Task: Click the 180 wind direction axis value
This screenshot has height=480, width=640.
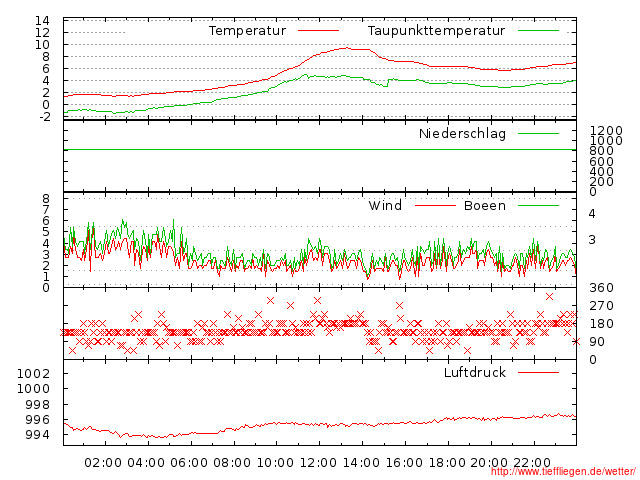Action: click(602, 324)
